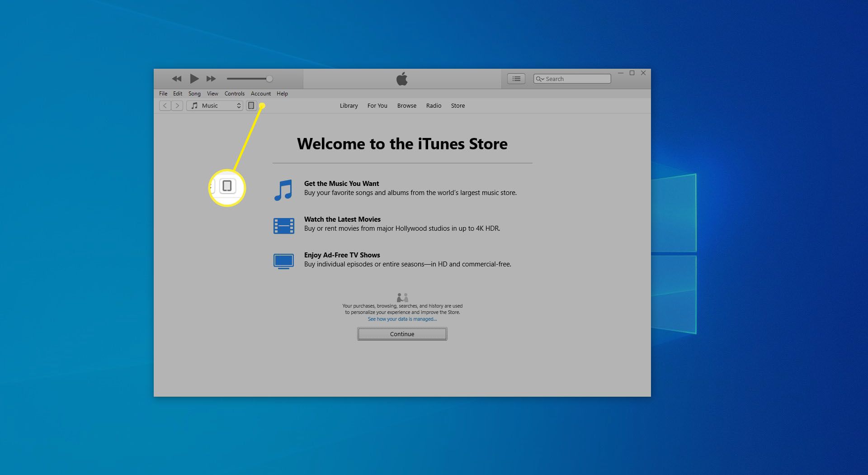Click the blue TV screen icon
Image resolution: width=868 pixels, height=475 pixels.
click(283, 261)
